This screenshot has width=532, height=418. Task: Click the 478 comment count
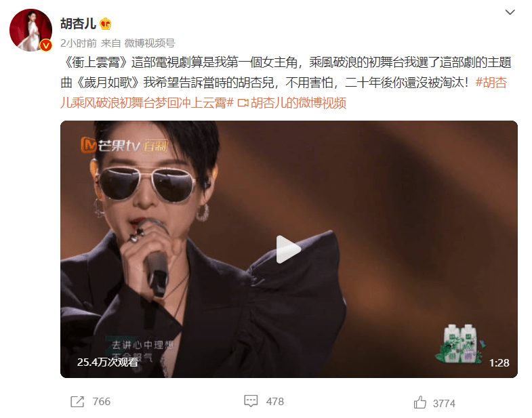coord(275,401)
